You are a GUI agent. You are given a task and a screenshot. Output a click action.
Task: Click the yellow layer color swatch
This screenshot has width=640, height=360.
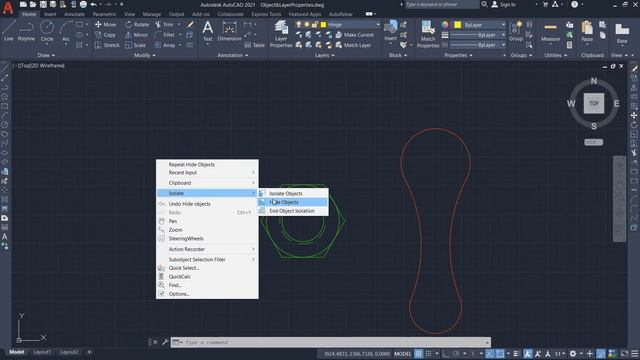(323, 25)
